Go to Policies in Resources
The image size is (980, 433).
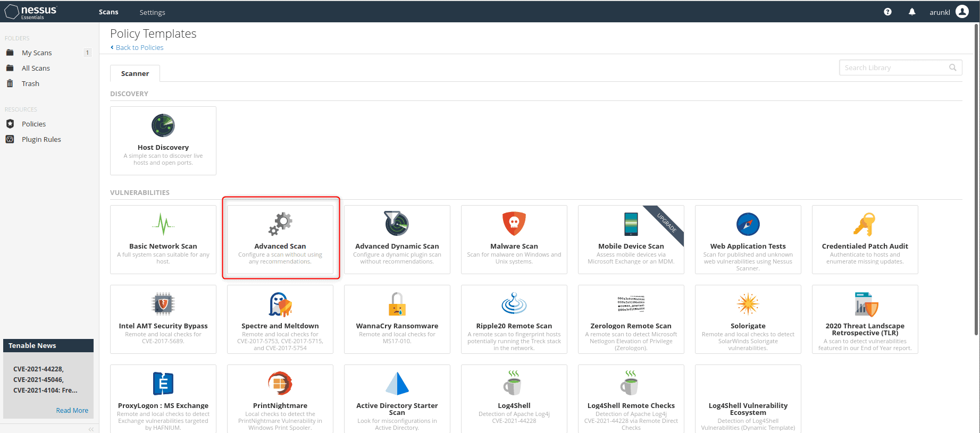click(33, 124)
